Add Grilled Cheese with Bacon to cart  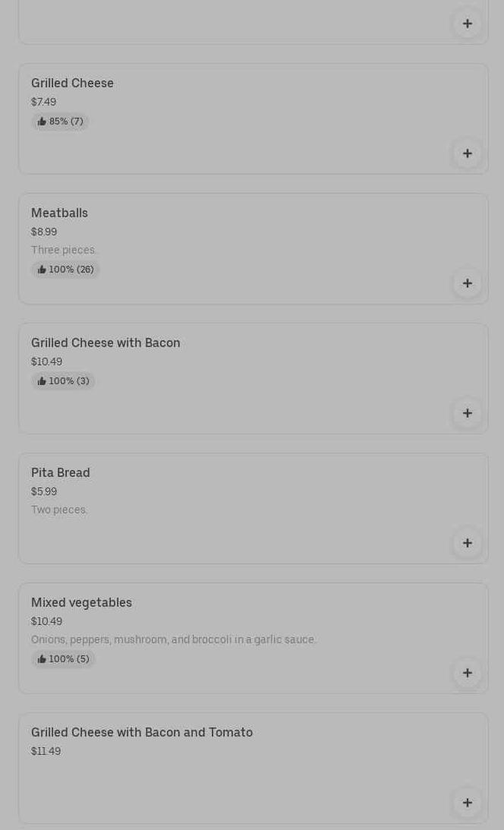tap(467, 413)
